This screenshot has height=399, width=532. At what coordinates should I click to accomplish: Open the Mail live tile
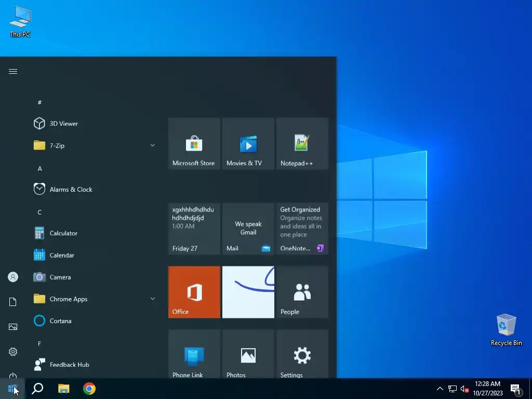click(248, 229)
